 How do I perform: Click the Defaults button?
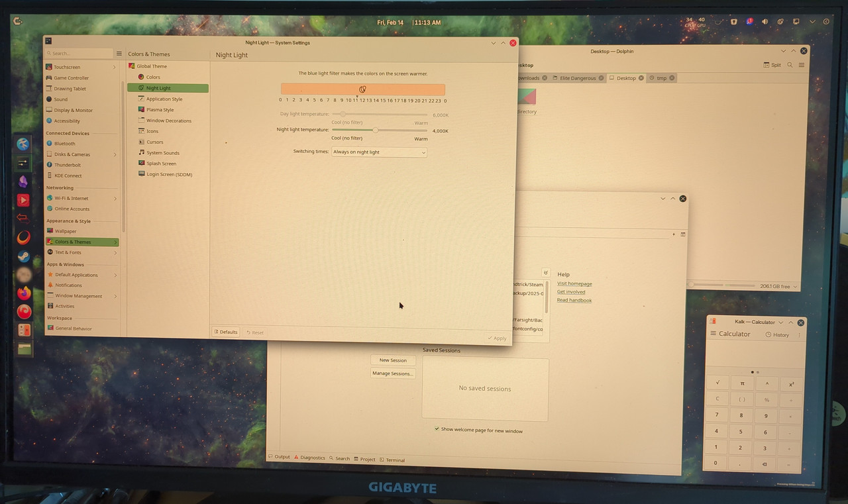225,332
